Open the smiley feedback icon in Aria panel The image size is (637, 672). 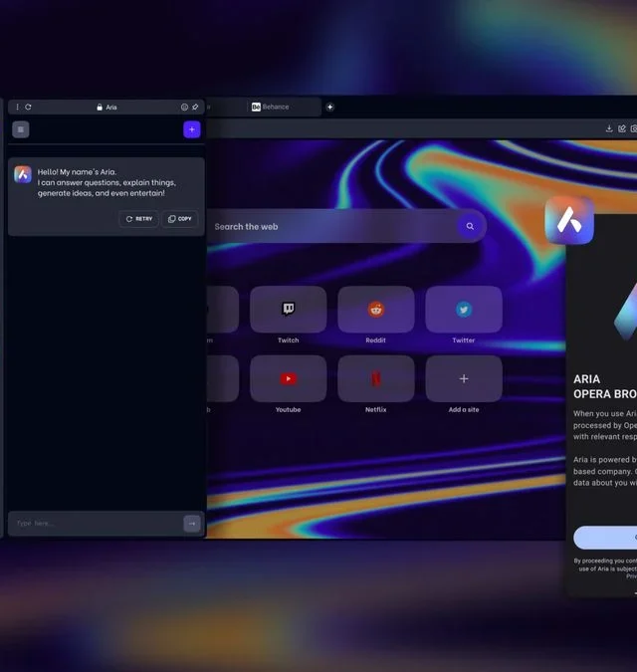[x=184, y=108]
